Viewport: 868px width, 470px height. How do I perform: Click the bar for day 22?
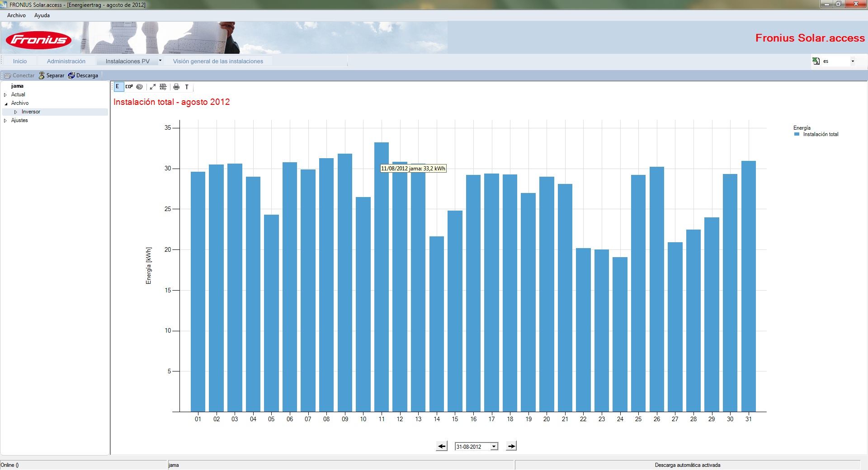coord(583,330)
